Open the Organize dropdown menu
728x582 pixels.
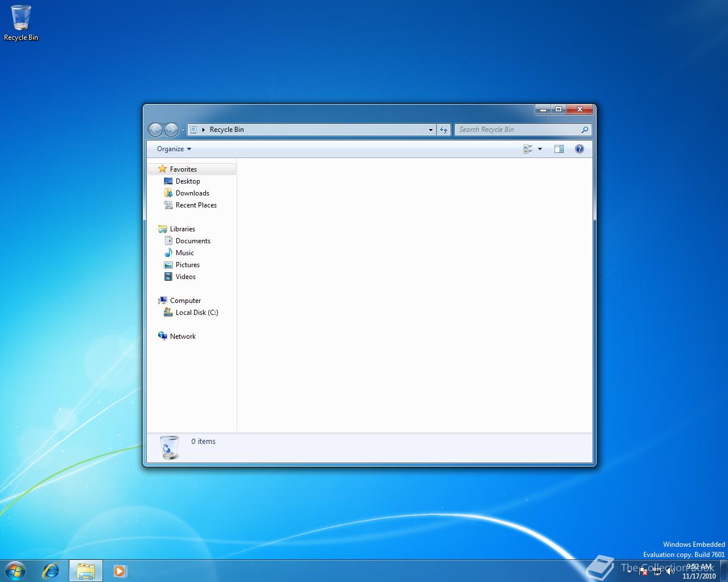(x=172, y=148)
